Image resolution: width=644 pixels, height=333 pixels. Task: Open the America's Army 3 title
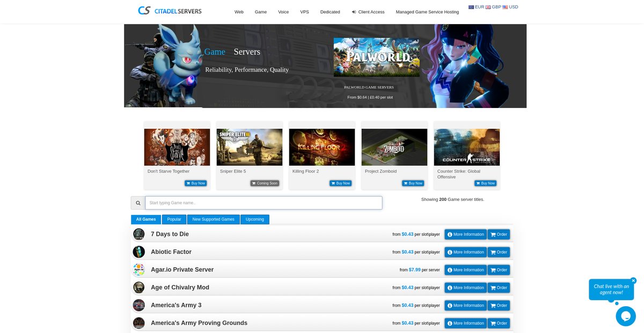click(176, 305)
